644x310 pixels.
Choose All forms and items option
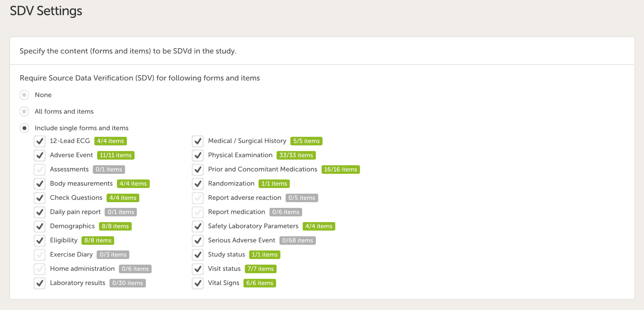point(24,111)
